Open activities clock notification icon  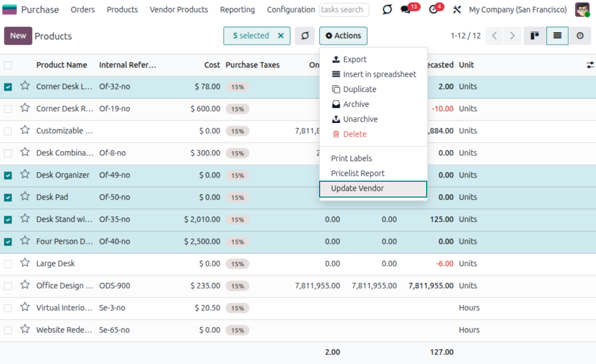434,10
